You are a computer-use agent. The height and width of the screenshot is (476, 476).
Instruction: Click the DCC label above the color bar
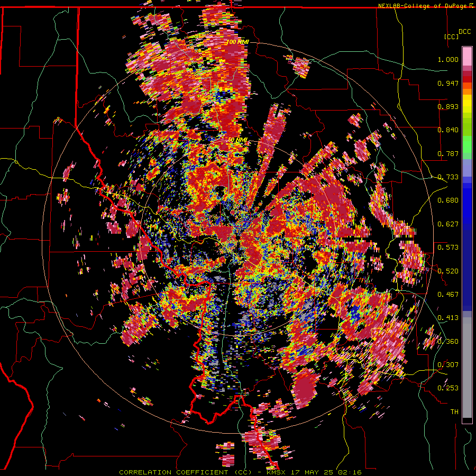pyautogui.click(x=464, y=32)
